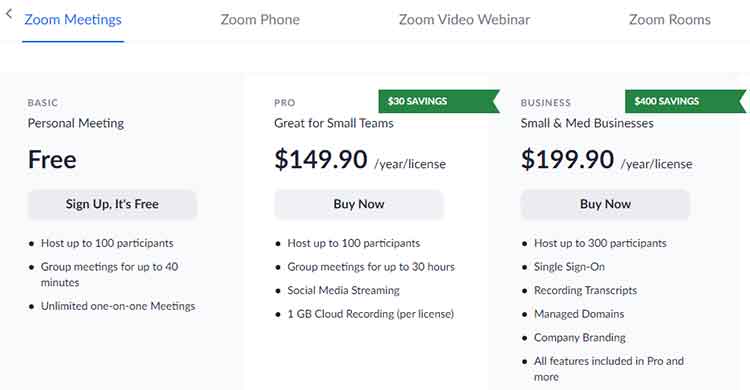
Task: Click the Company Branding feature item
Action: click(x=580, y=338)
